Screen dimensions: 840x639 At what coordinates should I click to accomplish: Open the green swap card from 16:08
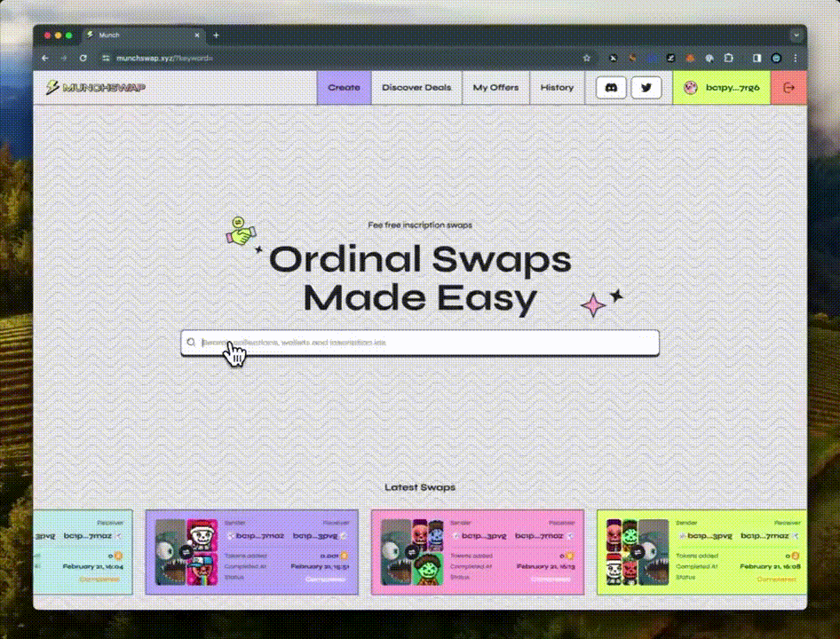(x=701, y=552)
